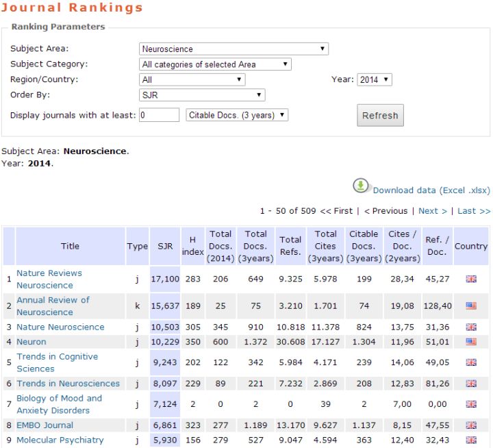Click H index value 350 for Neuron

192,342
